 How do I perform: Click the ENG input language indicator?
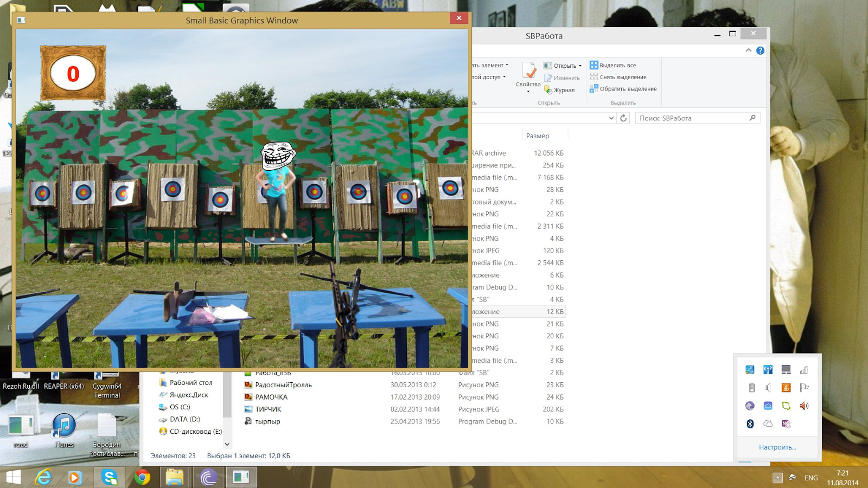coord(811,478)
